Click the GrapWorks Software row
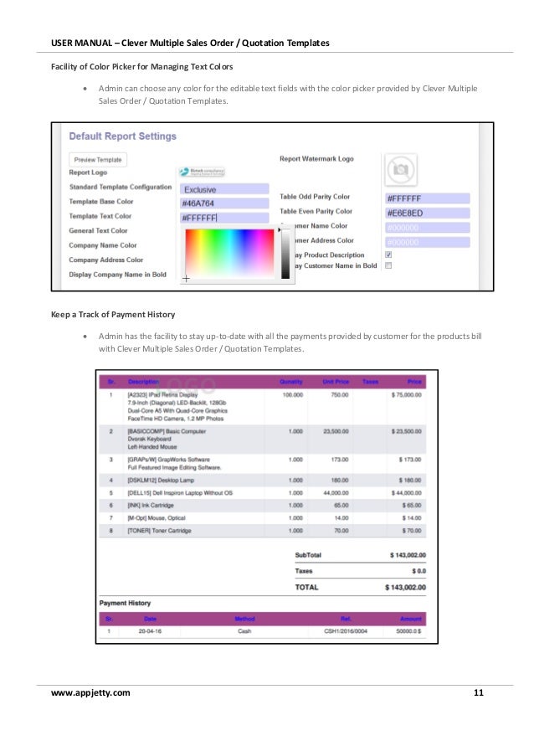The width and height of the screenshot is (534, 756). click(263, 463)
